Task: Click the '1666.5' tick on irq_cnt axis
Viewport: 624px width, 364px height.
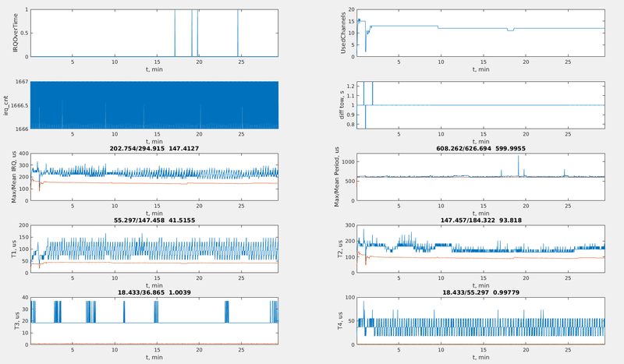Action: coord(19,105)
